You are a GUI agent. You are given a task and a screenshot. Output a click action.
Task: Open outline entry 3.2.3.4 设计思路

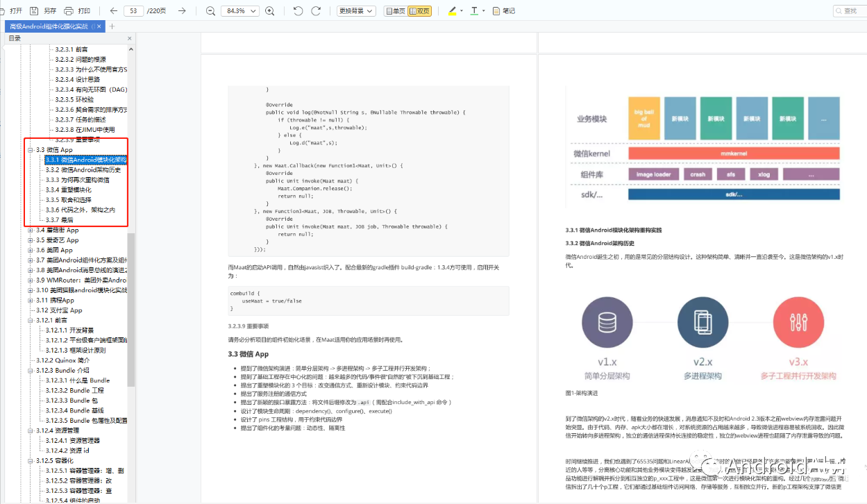[x=78, y=80]
